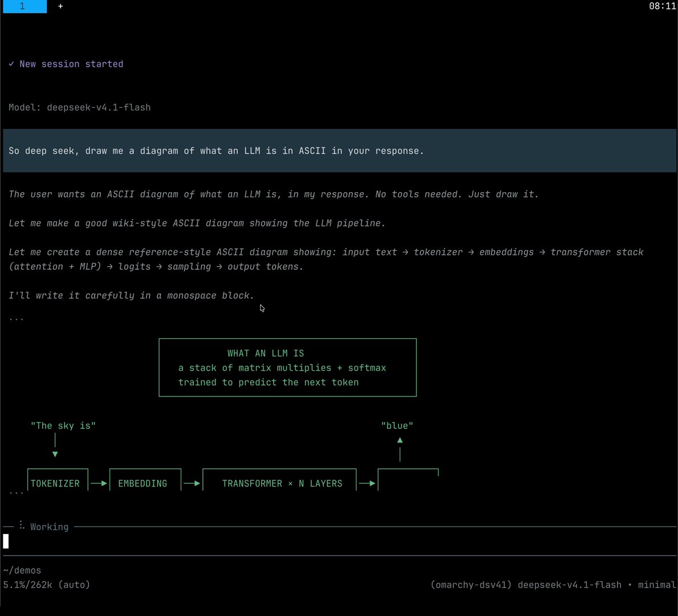Click the status bar 'deepseek-v4.1-flash' model name
Image resolution: width=678 pixels, height=616 pixels.
point(570,585)
